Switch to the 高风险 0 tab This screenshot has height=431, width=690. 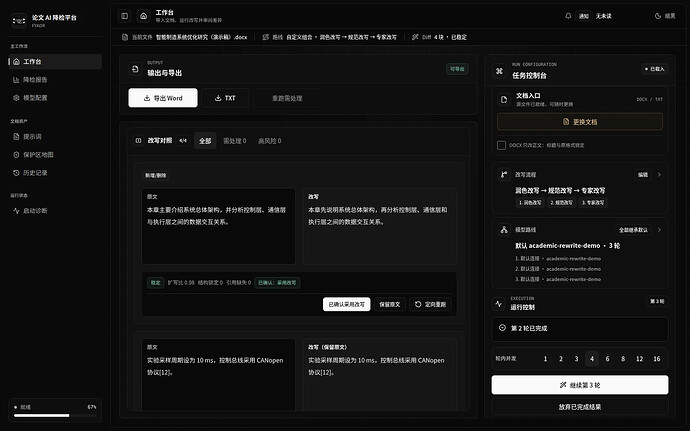click(x=270, y=141)
